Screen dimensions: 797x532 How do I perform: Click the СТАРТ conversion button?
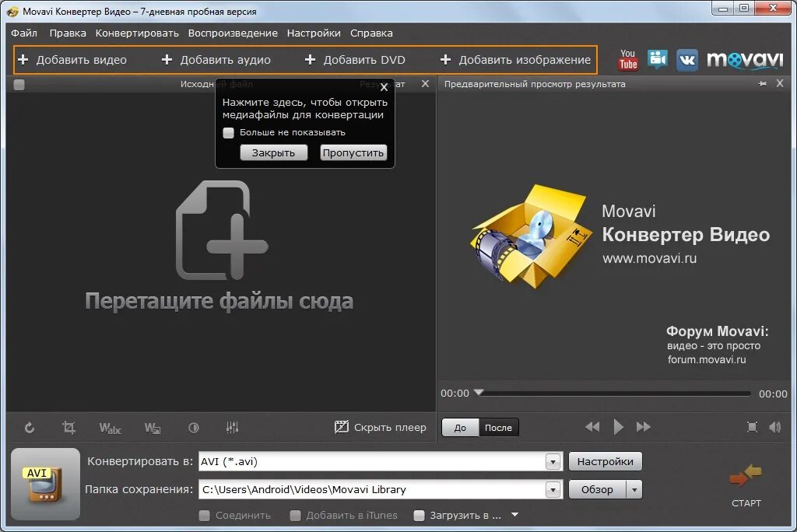point(746,485)
